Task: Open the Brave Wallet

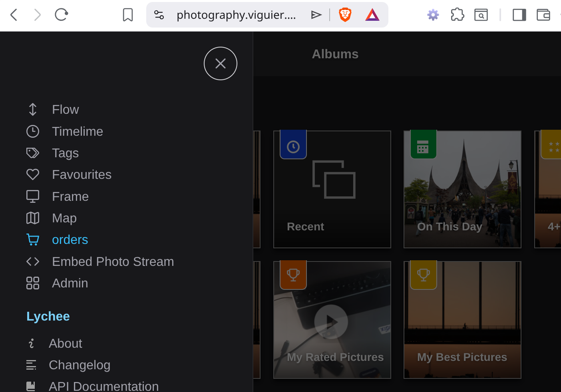Action: point(543,15)
